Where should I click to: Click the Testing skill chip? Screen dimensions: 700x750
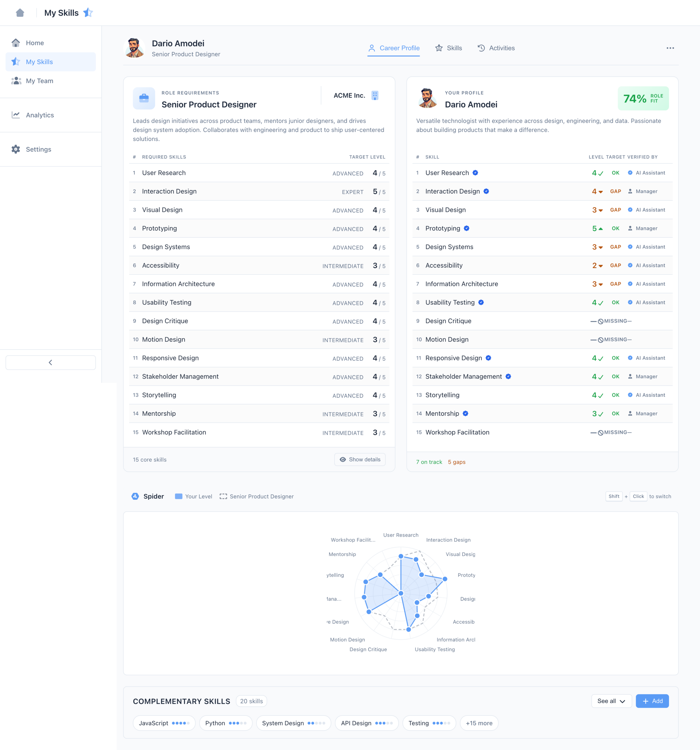(x=430, y=723)
